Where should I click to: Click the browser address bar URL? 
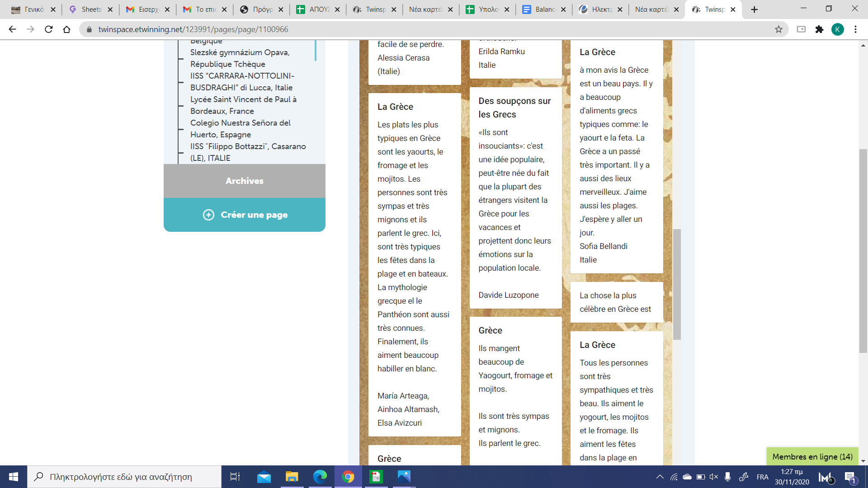tap(193, 29)
